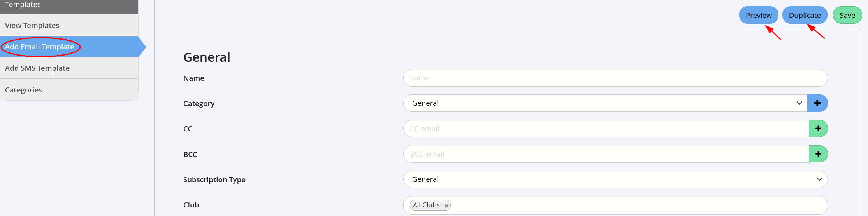Open the Categories sidebar item
The image size is (868, 216).
[24, 90]
